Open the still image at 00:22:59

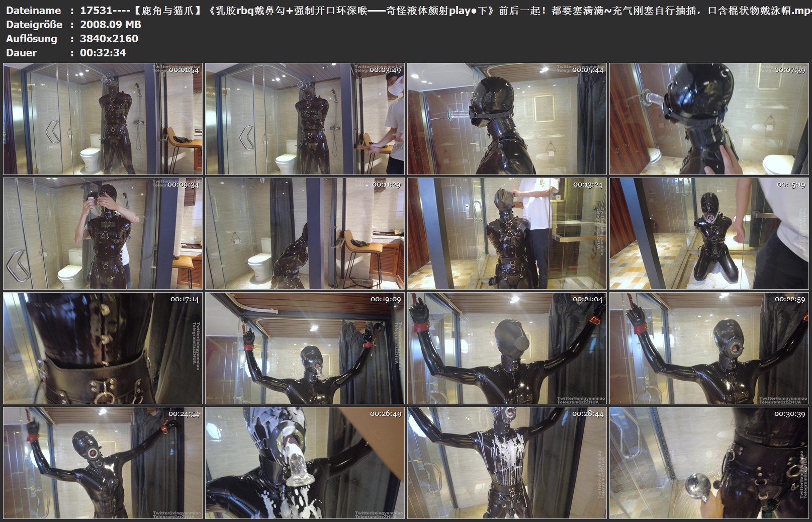[x=709, y=348]
